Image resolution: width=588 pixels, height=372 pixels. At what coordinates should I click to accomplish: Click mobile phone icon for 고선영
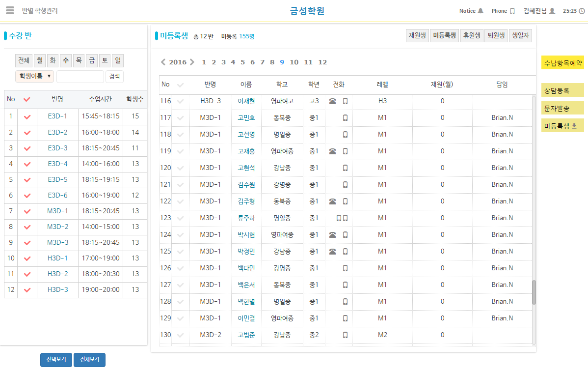click(346, 134)
